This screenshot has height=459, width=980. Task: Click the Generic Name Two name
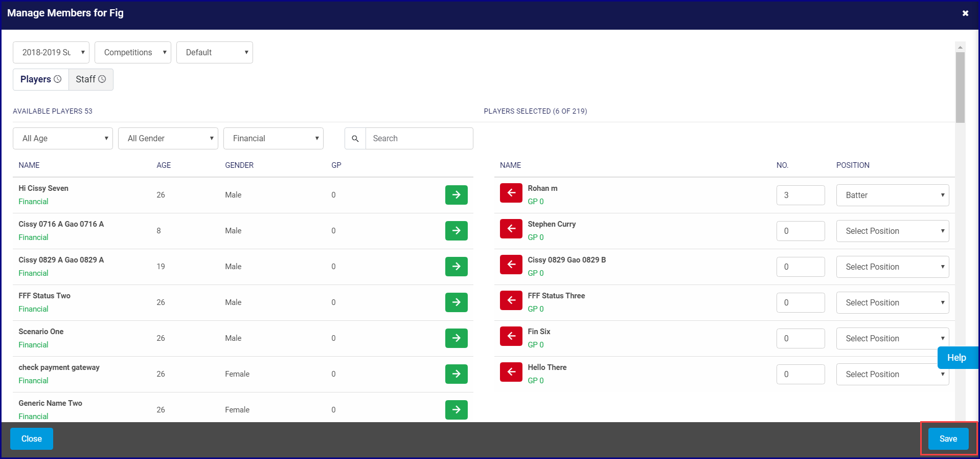(x=50, y=403)
